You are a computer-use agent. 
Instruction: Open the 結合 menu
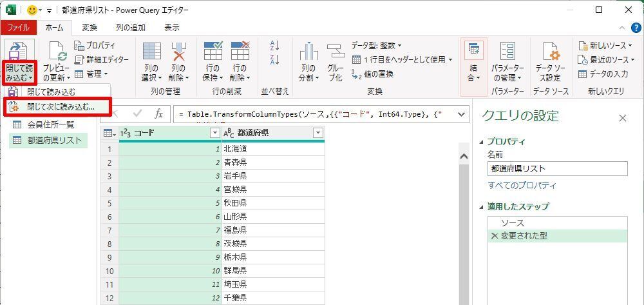coord(474,62)
